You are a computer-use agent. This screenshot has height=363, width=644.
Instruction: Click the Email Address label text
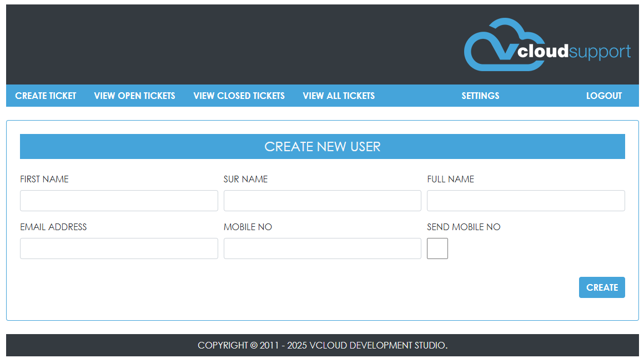pyautogui.click(x=53, y=227)
